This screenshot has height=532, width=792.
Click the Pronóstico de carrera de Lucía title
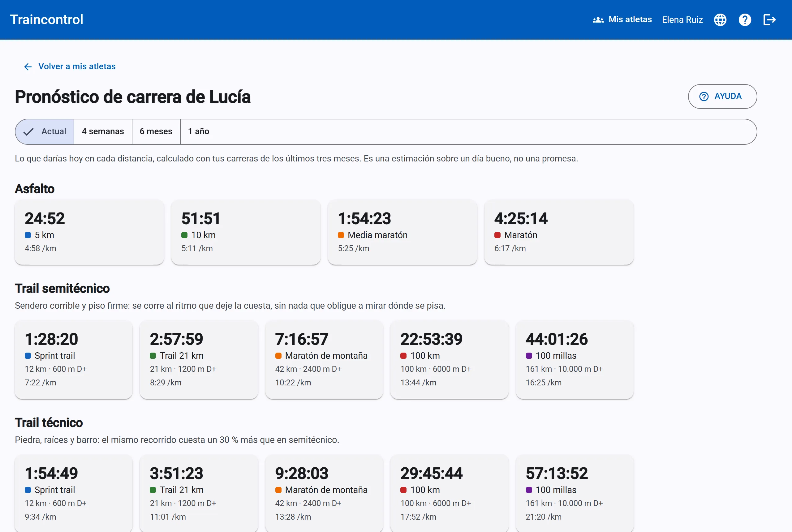(133, 97)
